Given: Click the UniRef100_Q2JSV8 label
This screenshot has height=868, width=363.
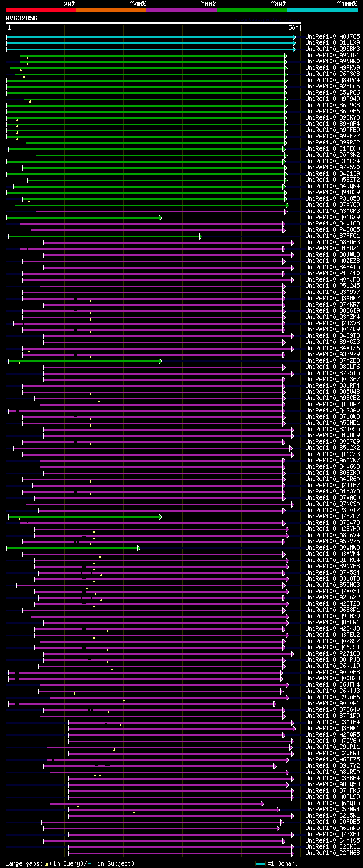Looking at the screenshot, I should [332, 324].
